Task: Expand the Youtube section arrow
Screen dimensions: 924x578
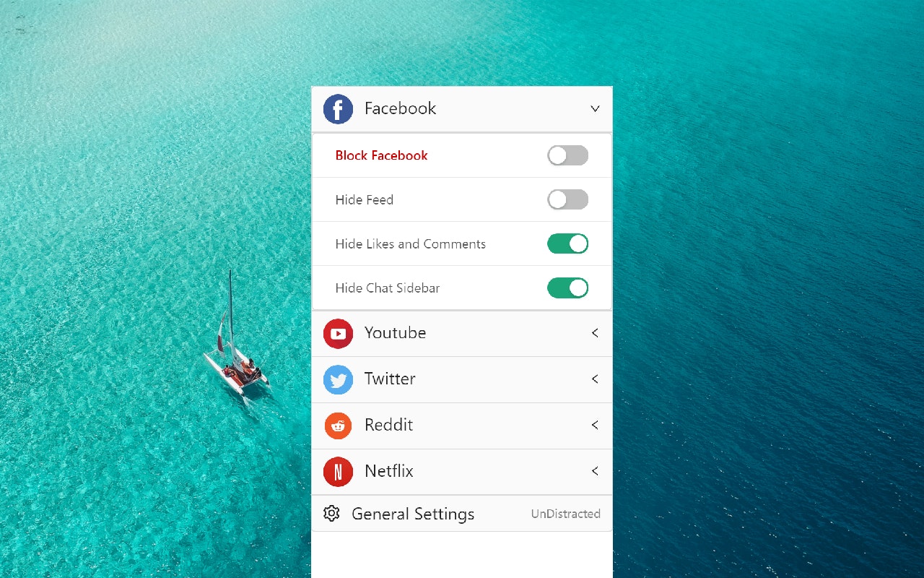Action: 595,333
